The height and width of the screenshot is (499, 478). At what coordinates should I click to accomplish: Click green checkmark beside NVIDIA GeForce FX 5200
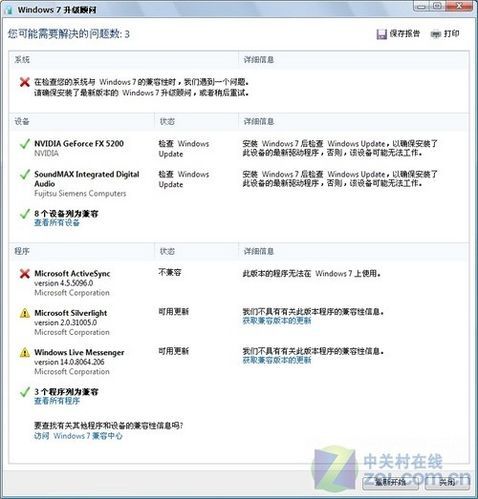tap(25, 144)
